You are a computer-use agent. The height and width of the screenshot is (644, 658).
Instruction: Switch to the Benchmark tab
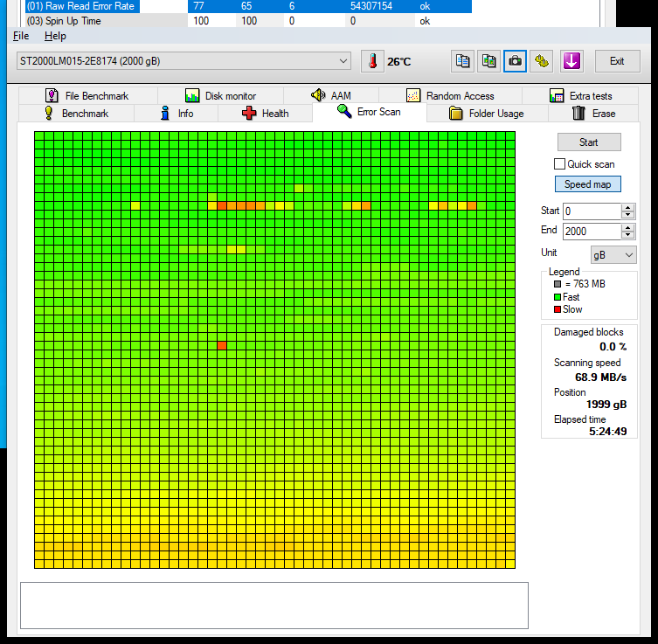click(x=76, y=114)
